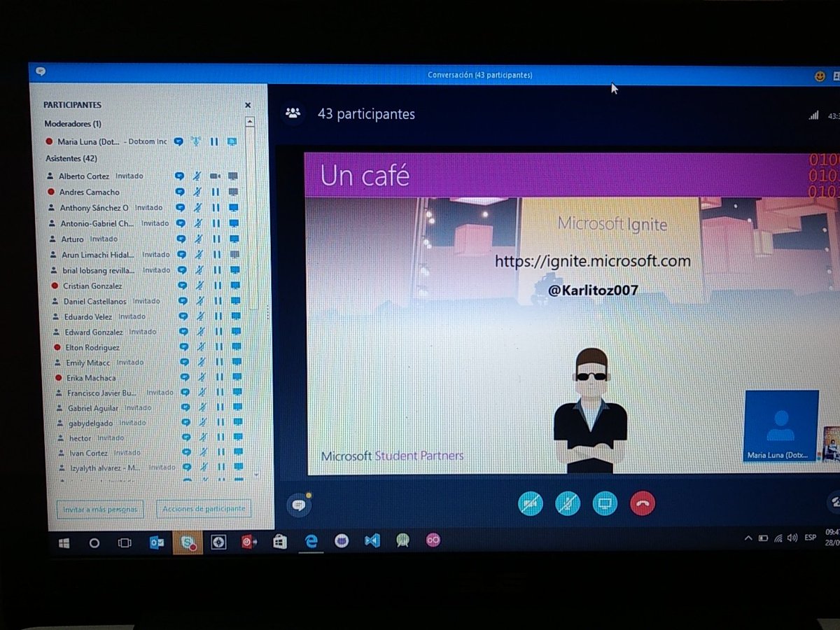Open the present screen share button
The image size is (840, 630).
605,503
